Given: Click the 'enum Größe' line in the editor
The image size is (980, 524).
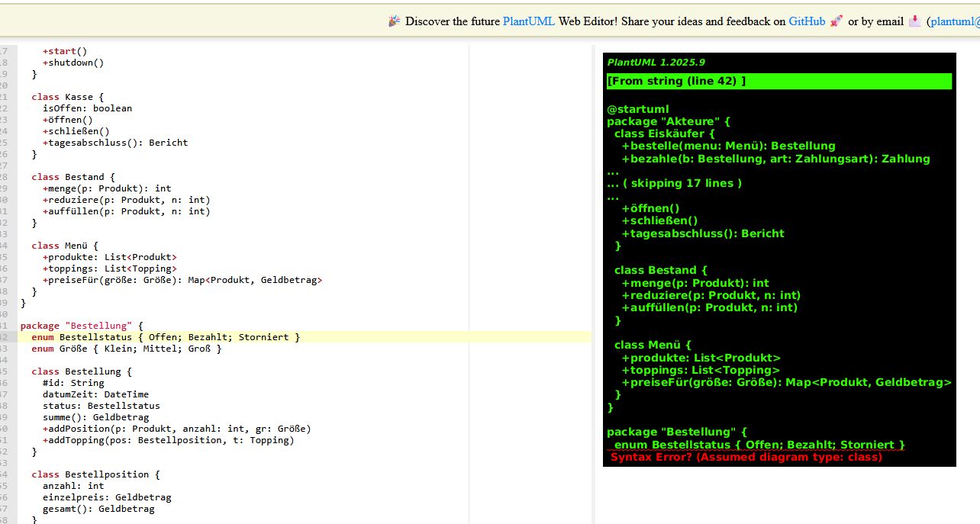Looking at the screenshot, I should (x=126, y=349).
